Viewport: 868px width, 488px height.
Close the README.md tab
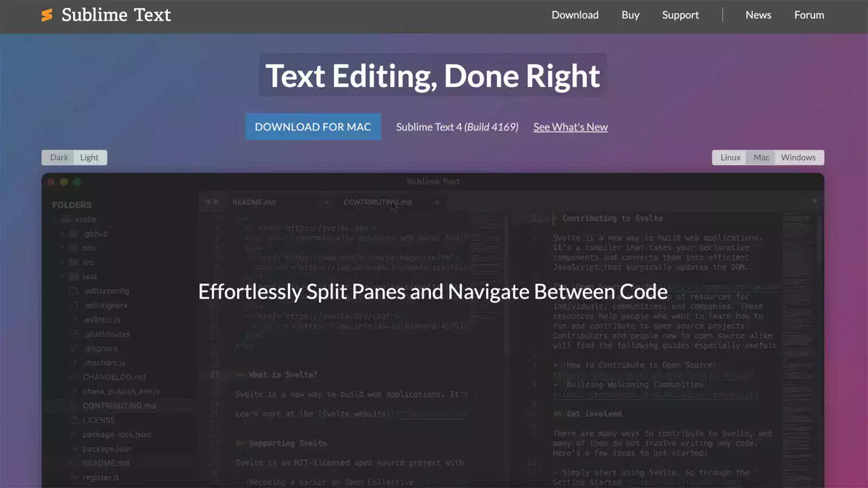(x=327, y=202)
